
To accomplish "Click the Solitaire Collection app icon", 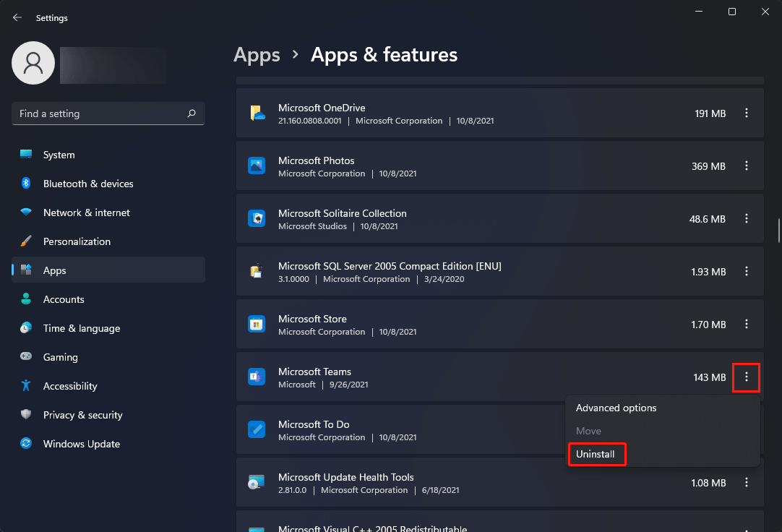I will [x=257, y=218].
